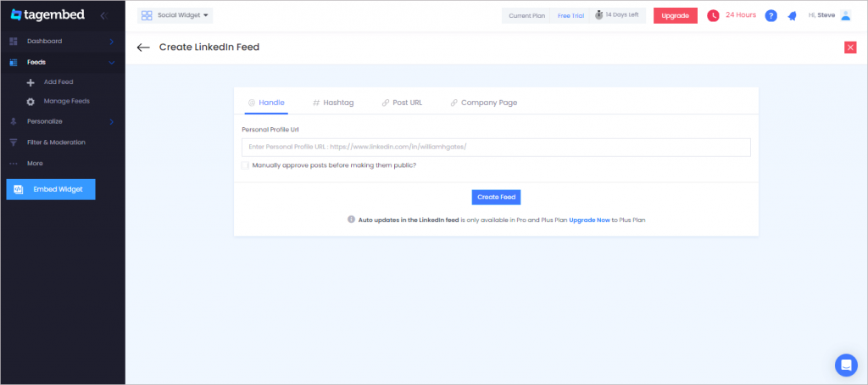Click the gear icon beside Manage Feeds
868x385 pixels.
click(31, 102)
